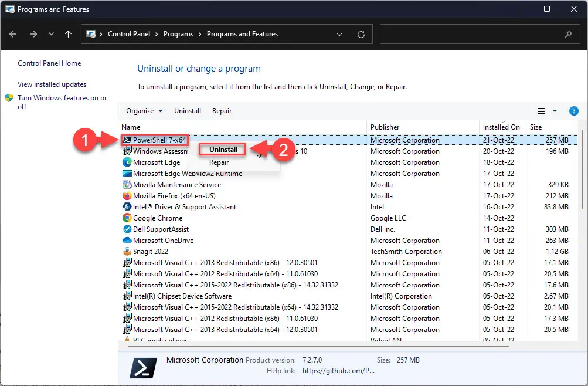
Task: Select the Microsoft OneDrive entry
Action: [x=163, y=241]
